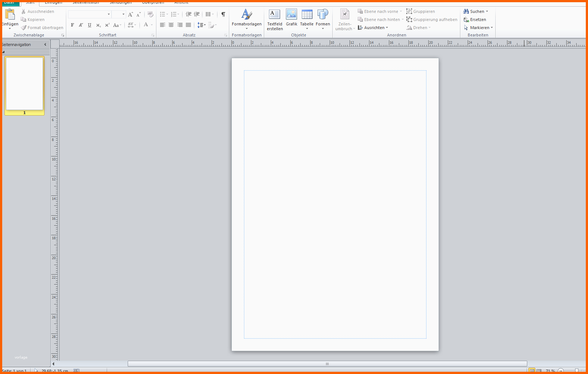Switch to the Einfügen ribbon tab

[53, 3]
